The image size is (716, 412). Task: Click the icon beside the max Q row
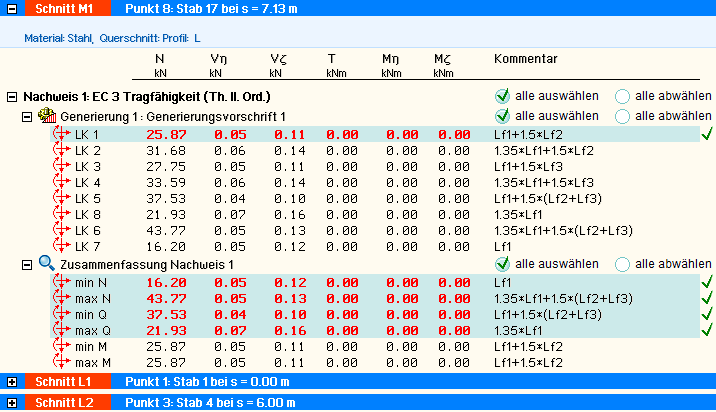click(63, 330)
